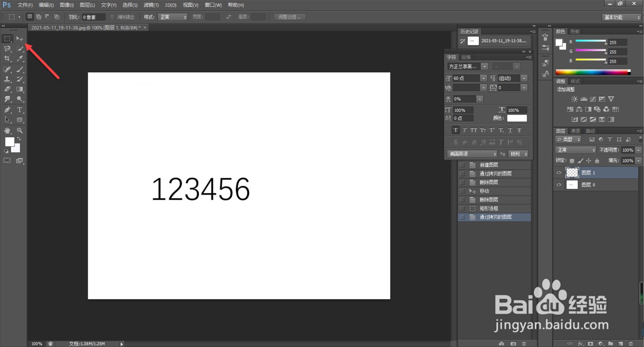Open the layer blend mode 正常 dropdown
Image resolution: width=644 pixels, height=347 pixels.
[576, 150]
